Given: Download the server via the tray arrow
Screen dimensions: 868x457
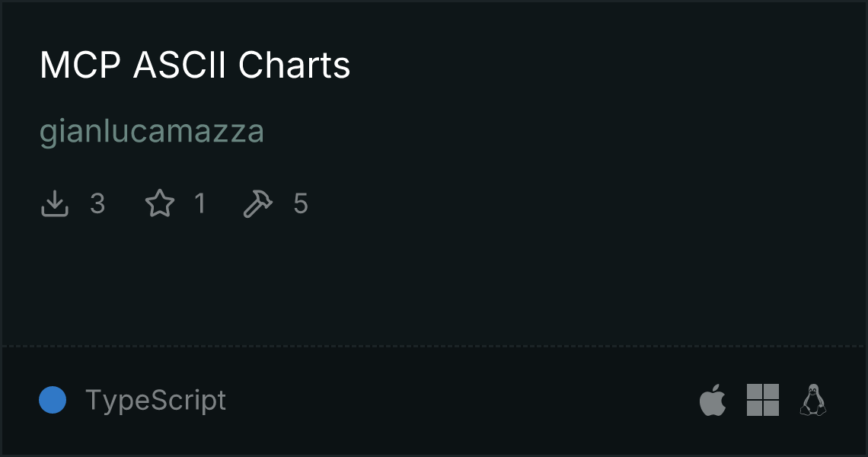Looking at the screenshot, I should (x=55, y=204).
